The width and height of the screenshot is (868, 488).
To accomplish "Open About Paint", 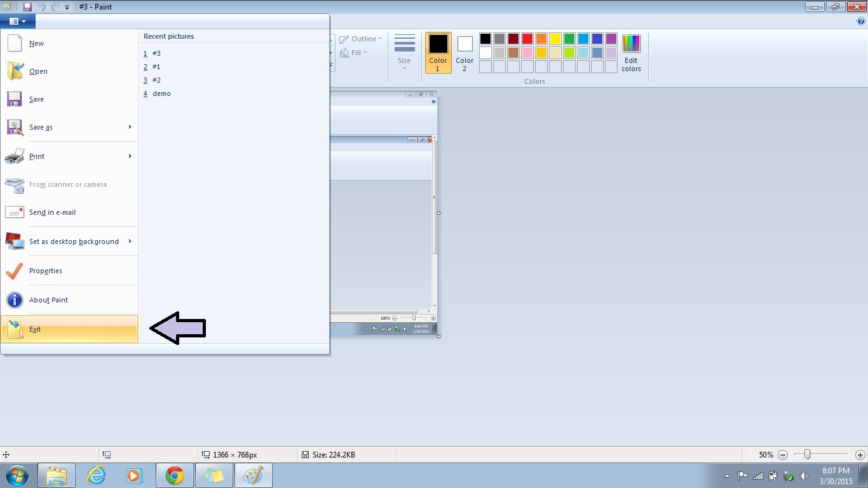I will 69,300.
